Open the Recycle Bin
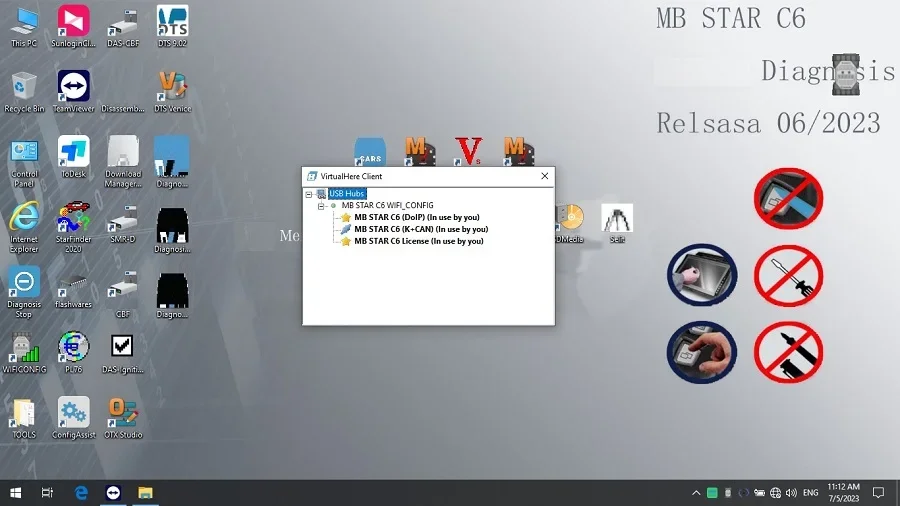This screenshot has width=900, height=506. click(x=24, y=92)
